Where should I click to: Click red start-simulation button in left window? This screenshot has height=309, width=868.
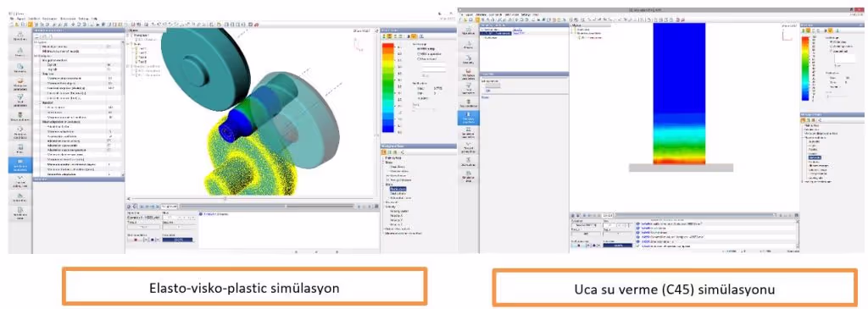point(136,240)
